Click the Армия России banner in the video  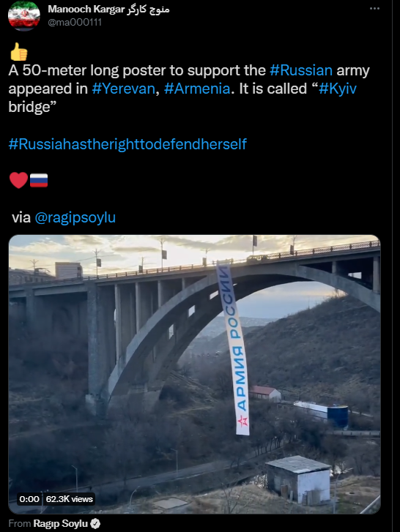click(234, 348)
